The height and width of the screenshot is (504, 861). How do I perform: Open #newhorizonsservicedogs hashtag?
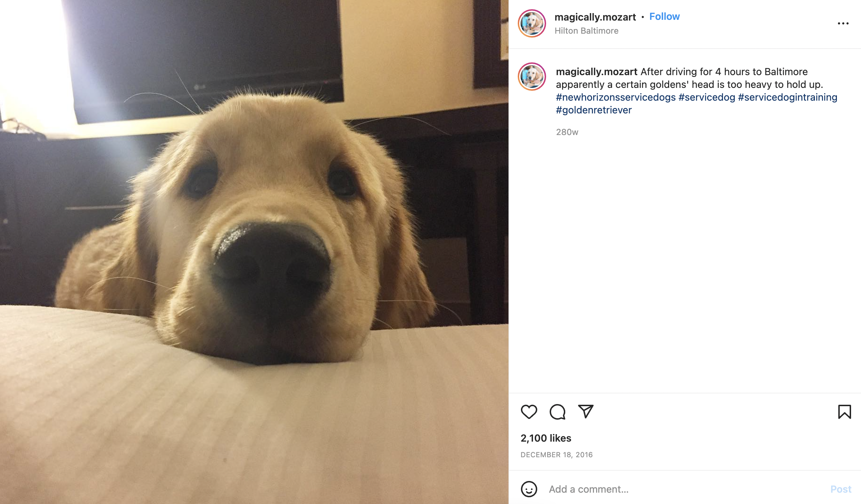(x=616, y=97)
